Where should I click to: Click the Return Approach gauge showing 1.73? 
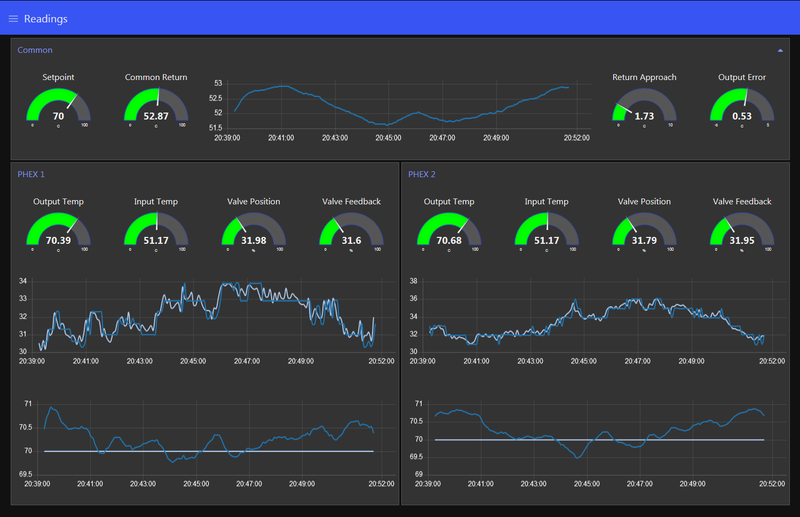pyautogui.click(x=644, y=106)
